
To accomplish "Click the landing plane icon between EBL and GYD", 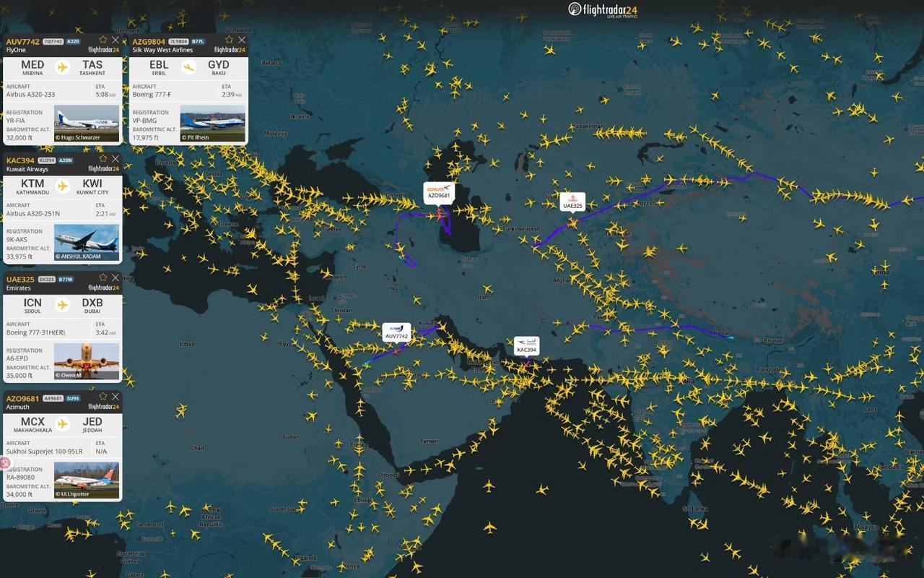I will click(x=189, y=67).
